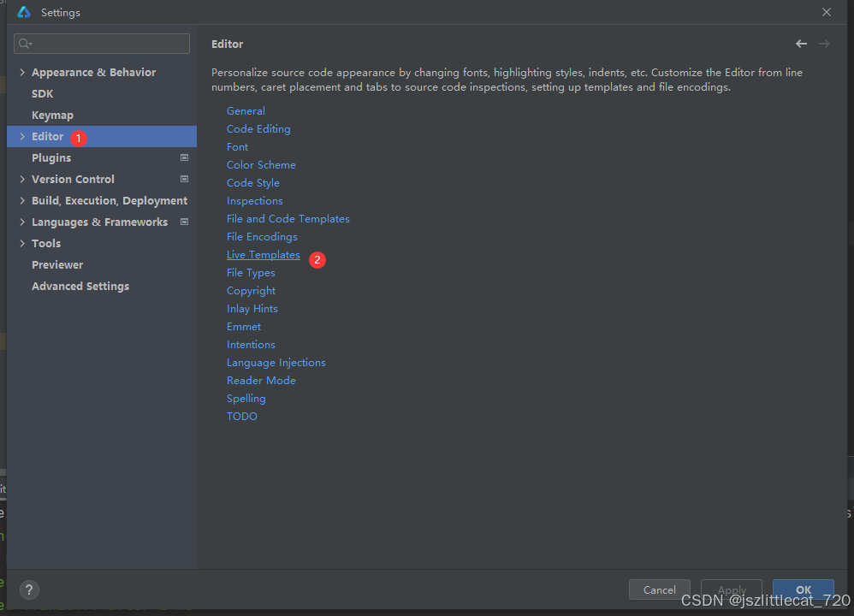The width and height of the screenshot is (854, 616).
Task: Select Advanced Settings in the sidebar
Action: coord(80,287)
